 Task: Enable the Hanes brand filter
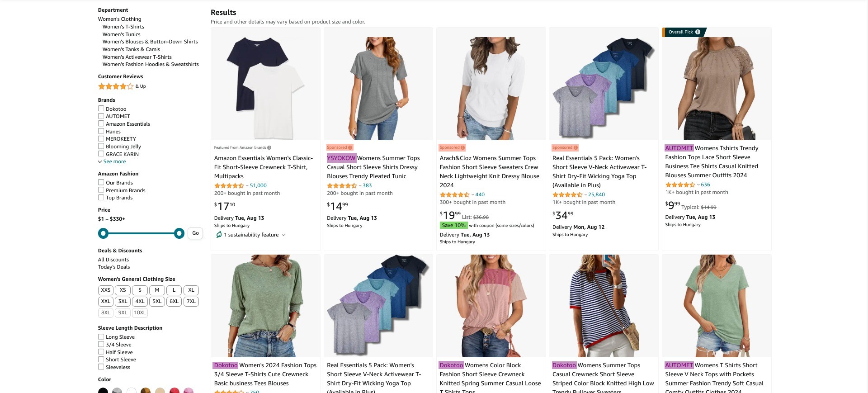tap(101, 131)
